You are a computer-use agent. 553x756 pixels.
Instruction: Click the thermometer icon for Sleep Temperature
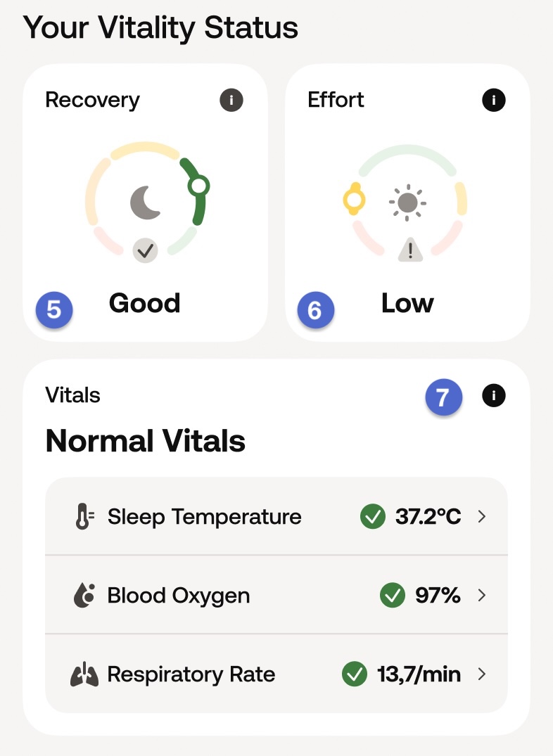(x=84, y=517)
